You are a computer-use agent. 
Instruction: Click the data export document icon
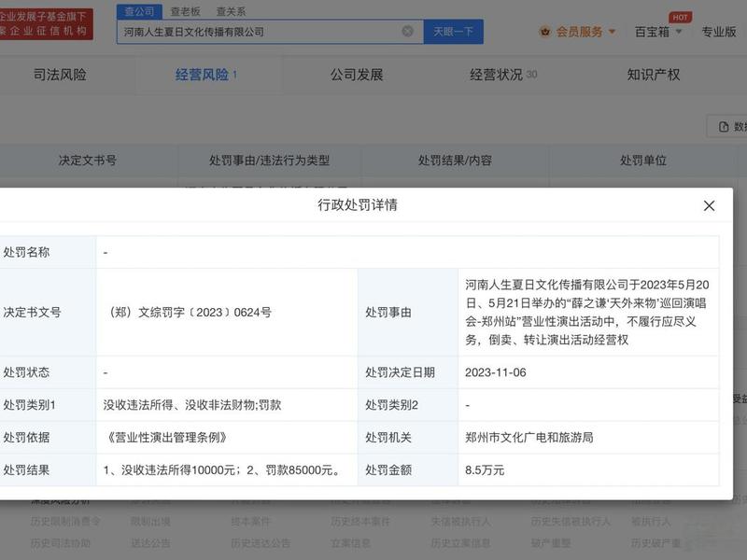click(724, 127)
